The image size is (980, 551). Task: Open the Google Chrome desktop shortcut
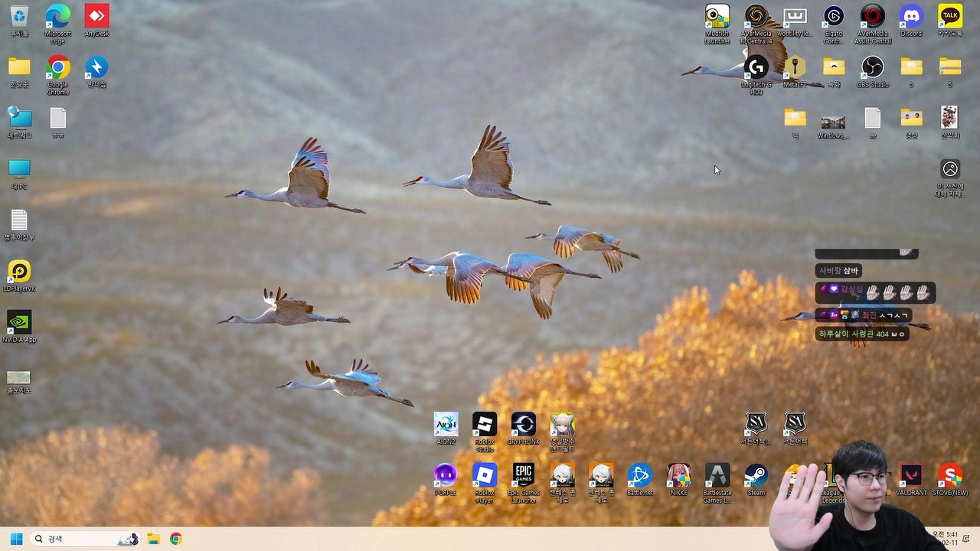point(58,68)
